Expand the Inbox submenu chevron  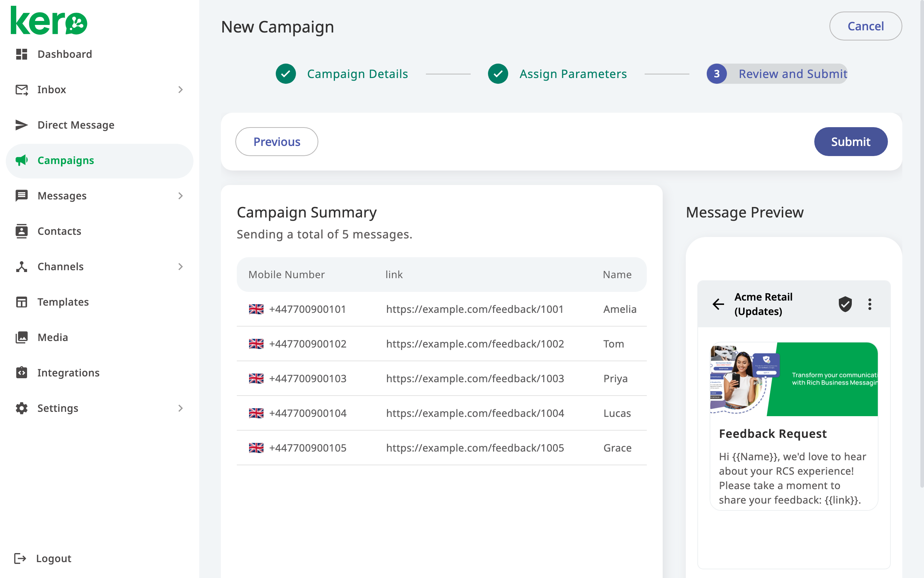tap(180, 90)
